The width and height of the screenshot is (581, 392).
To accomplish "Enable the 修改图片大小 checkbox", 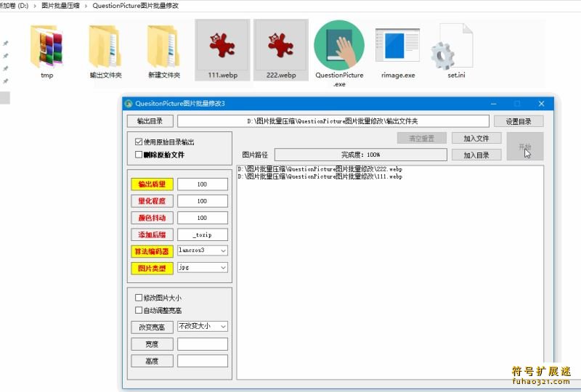I will tap(139, 298).
